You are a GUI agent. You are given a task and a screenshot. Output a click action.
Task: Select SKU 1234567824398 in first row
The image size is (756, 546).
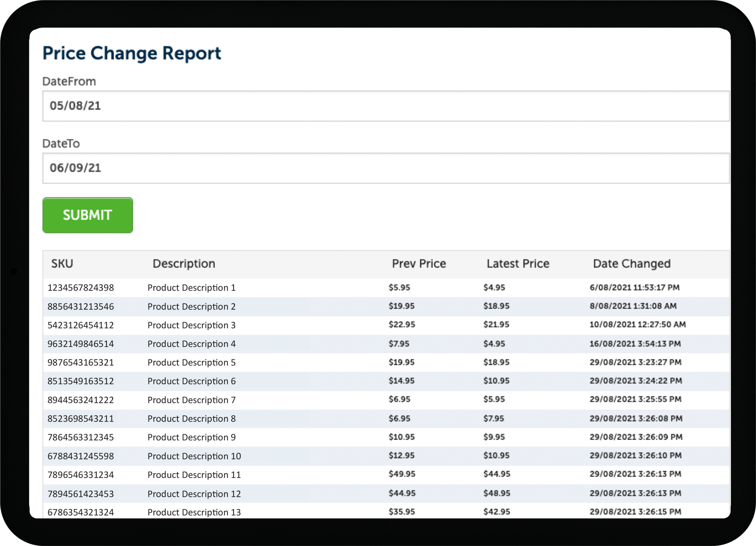click(x=81, y=287)
